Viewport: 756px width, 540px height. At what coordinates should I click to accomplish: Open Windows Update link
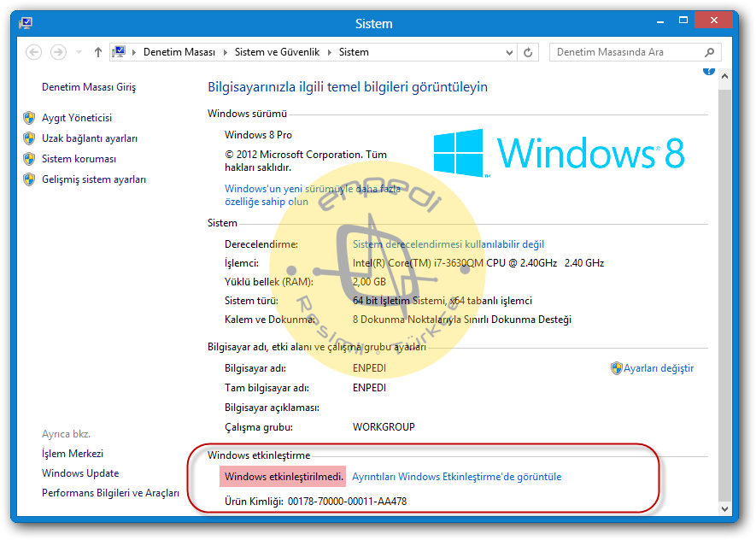point(80,473)
